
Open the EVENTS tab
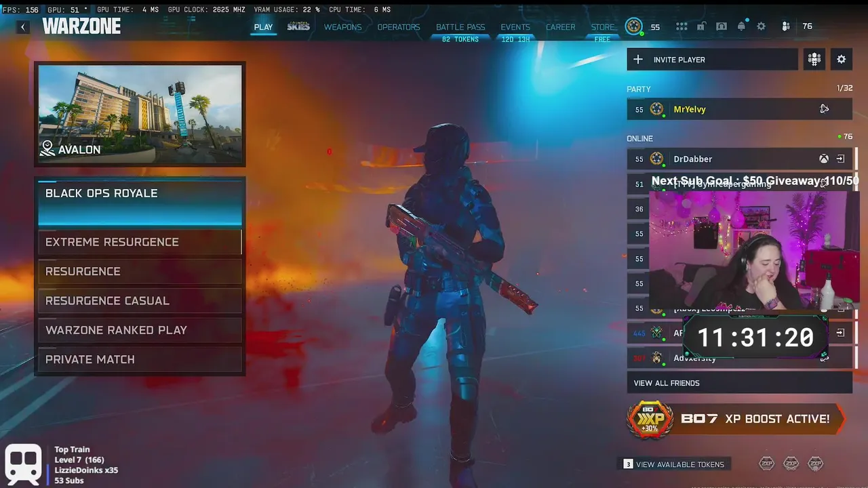point(515,27)
